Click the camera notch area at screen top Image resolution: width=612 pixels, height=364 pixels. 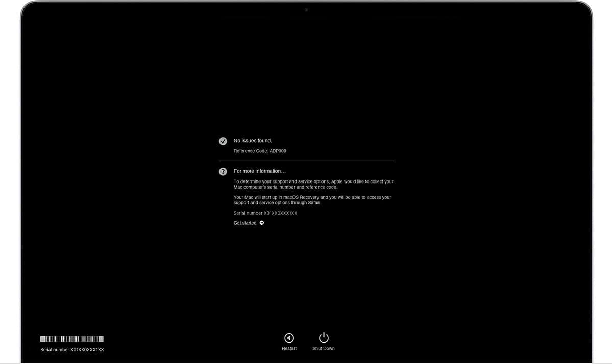pyautogui.click(x=306, y=10)
